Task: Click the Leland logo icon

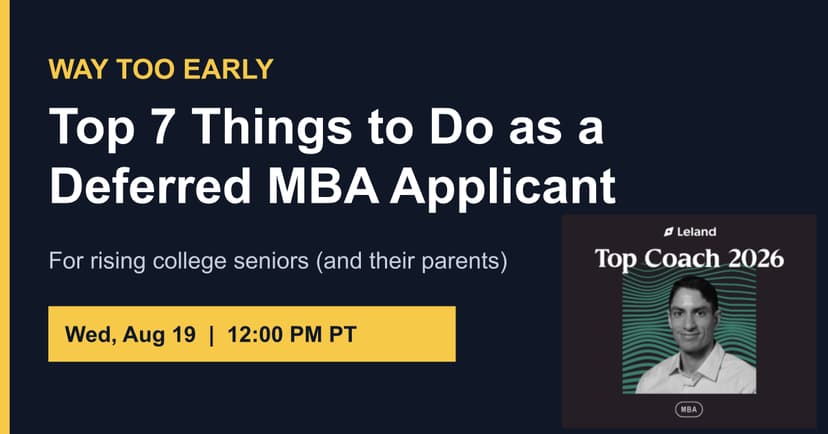Action: 669,232
